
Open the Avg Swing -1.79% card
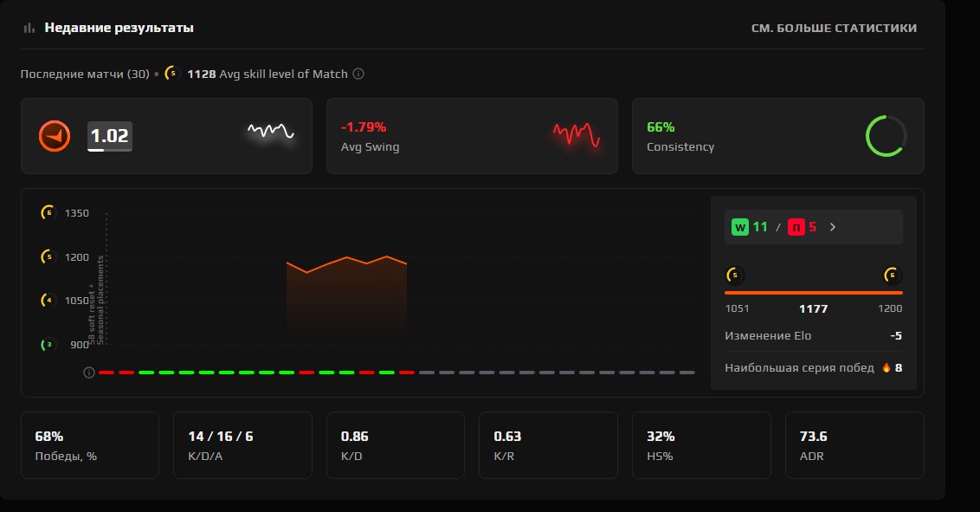click(472, 136)
